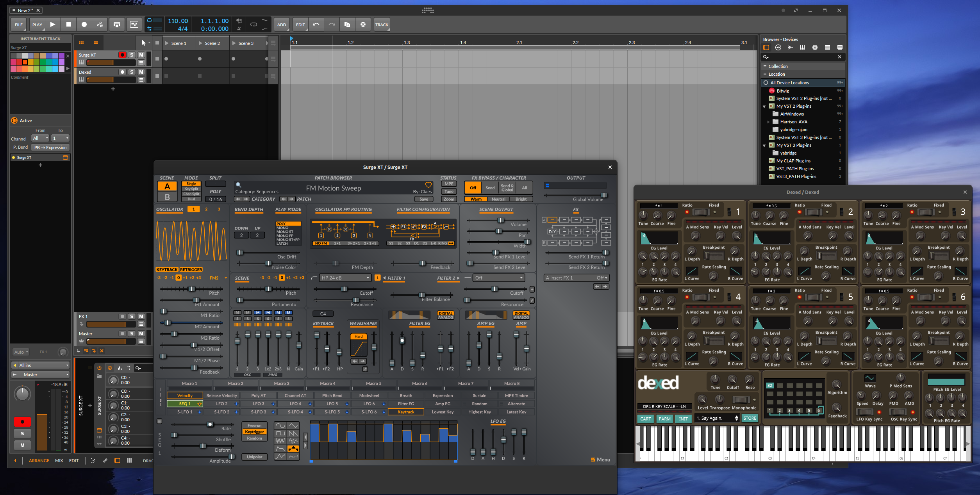Open the mixer panel bars icon in footer

click(129, 461)
